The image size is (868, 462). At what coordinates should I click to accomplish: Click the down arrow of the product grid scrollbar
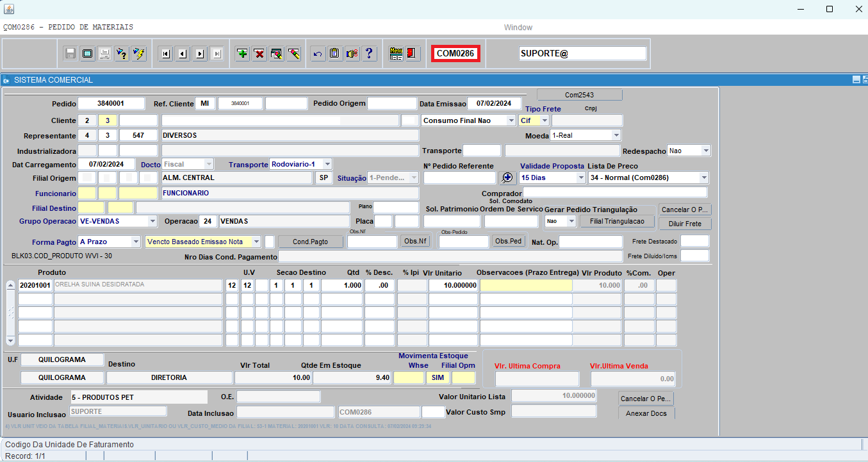[x=10, y=341]
